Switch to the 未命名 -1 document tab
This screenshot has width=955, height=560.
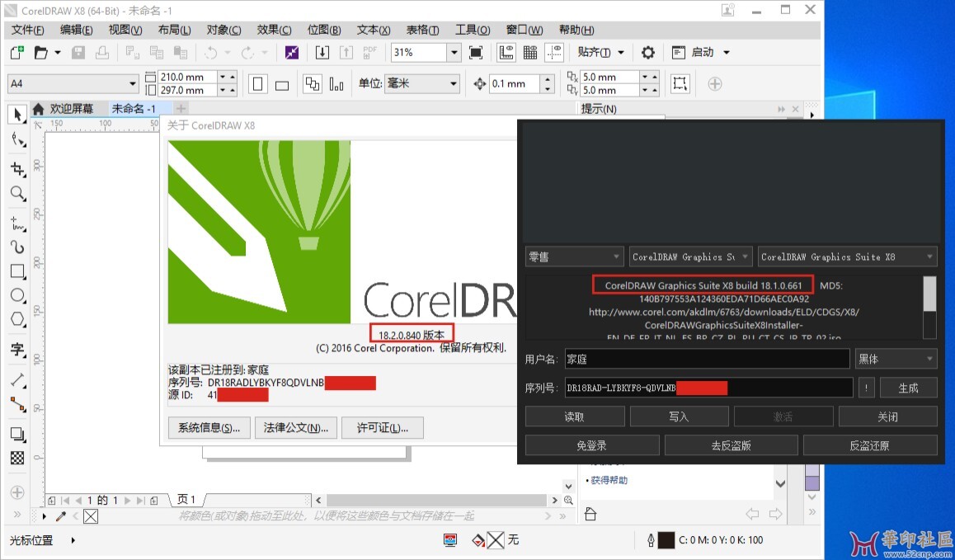point(134,109)
